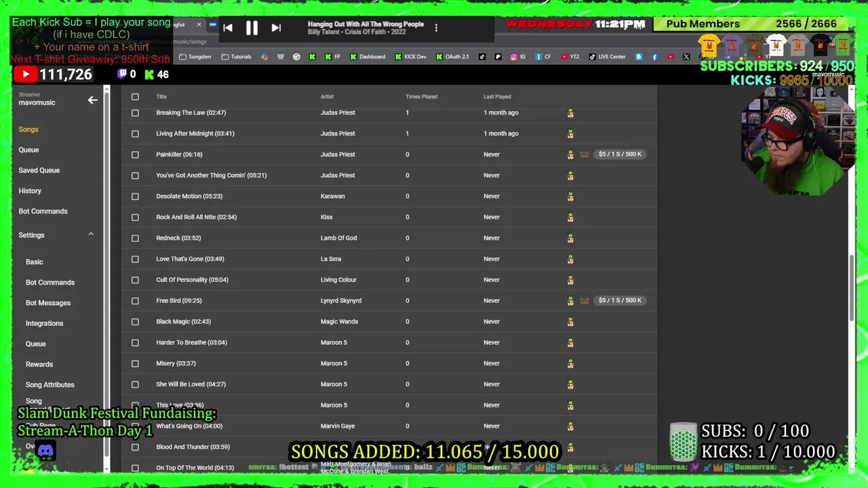This screenshot has width=868, height=488.
Task: Pause the Billy Talent song playback
Action: (252, 28)
